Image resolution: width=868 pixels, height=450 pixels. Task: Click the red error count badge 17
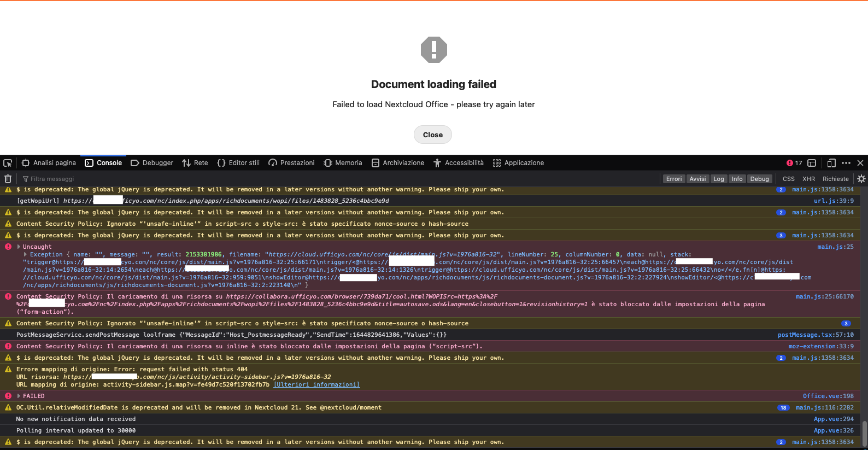pyautogui.click(x=794, y=163)
